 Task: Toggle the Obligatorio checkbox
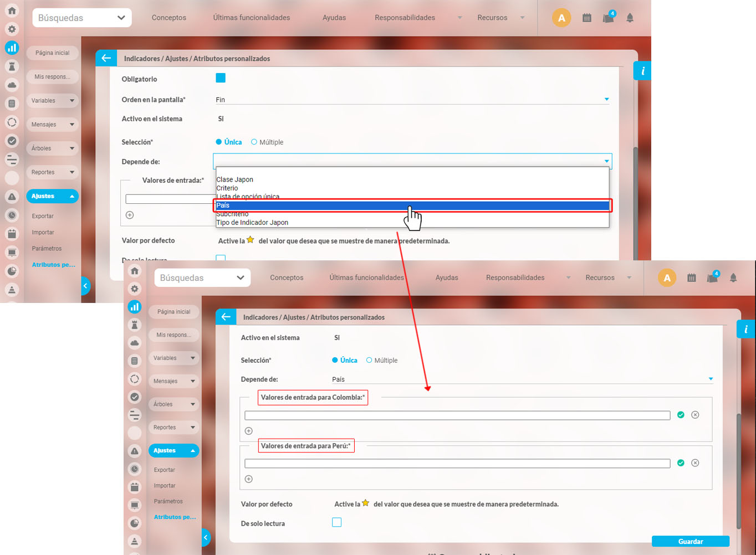(221, 78)
